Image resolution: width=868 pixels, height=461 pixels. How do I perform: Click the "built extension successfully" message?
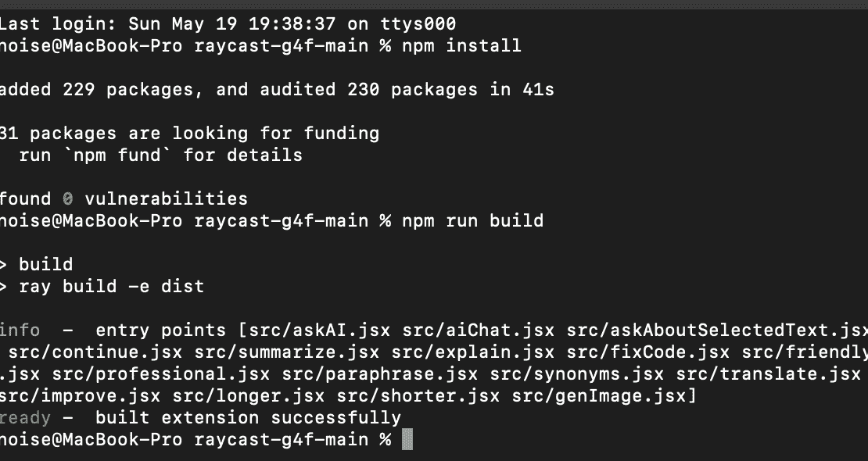click(x=248, y=418)
